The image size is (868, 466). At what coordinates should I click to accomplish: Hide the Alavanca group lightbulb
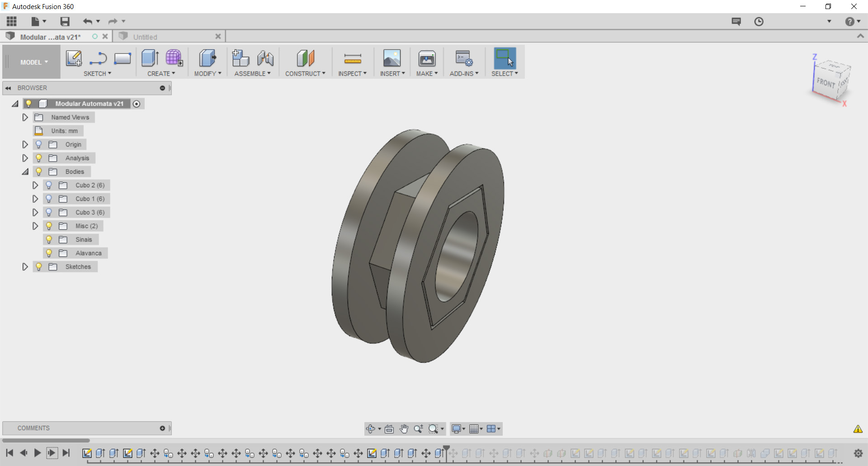tap(49, 253)
